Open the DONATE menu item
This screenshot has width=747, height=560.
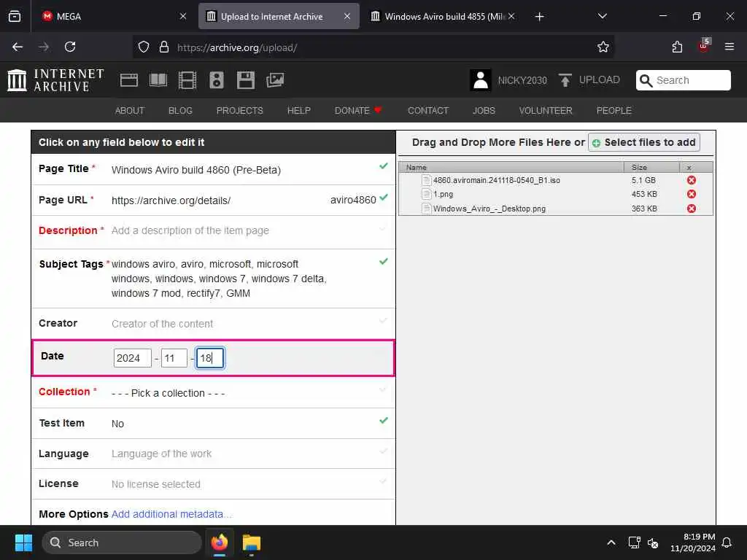357,111
